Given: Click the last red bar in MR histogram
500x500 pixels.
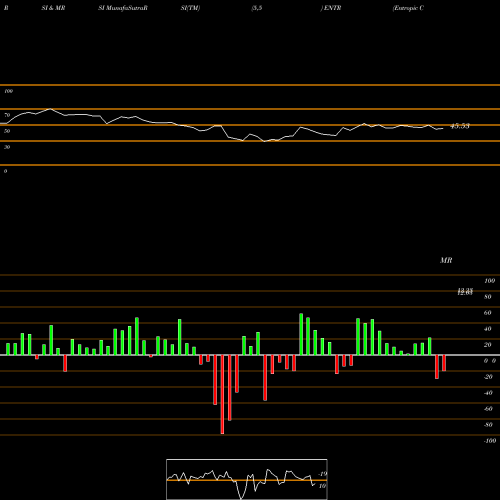Looking at the screenshot, I should (x=444, y=363).
